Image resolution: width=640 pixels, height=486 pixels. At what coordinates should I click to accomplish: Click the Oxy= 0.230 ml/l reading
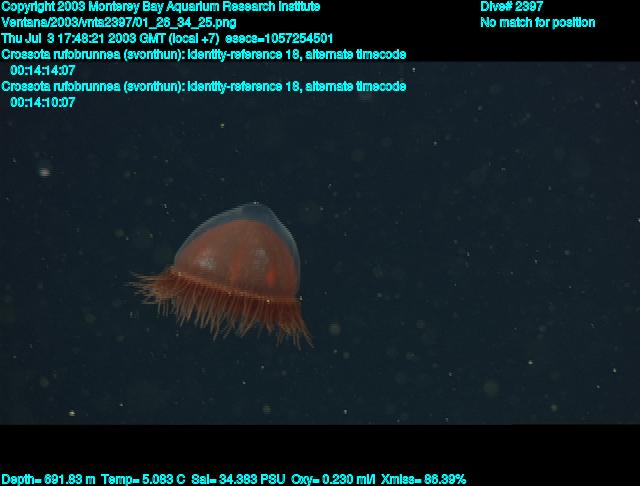(333, 479)
